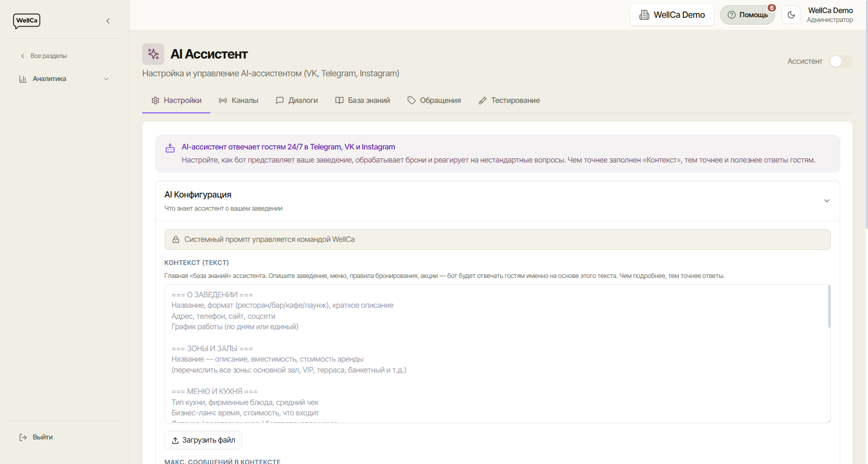Enable the Ассистент toggle switch

pyautogui.click(x=841, y=61)
